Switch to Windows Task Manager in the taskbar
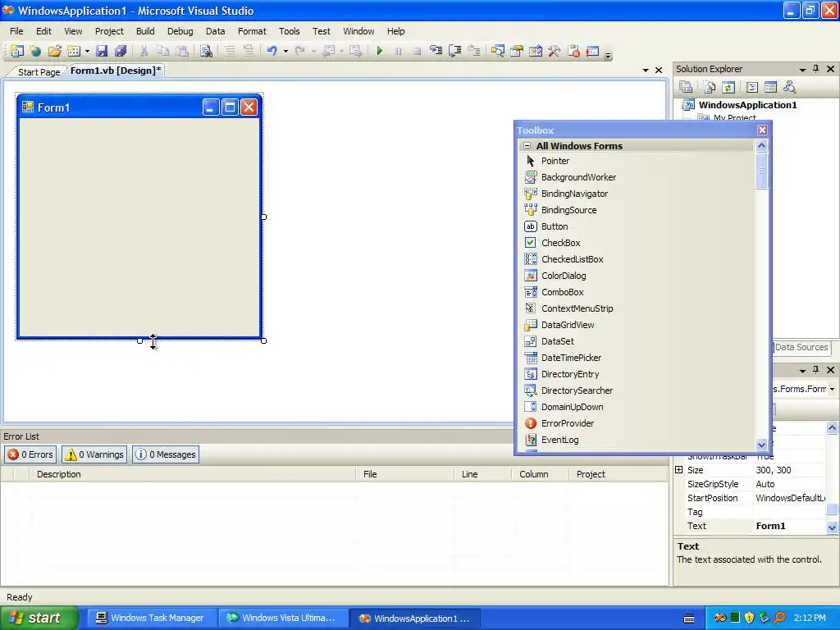Image resolution: width=840 pixels, height=630 pixels. (151, 618)
